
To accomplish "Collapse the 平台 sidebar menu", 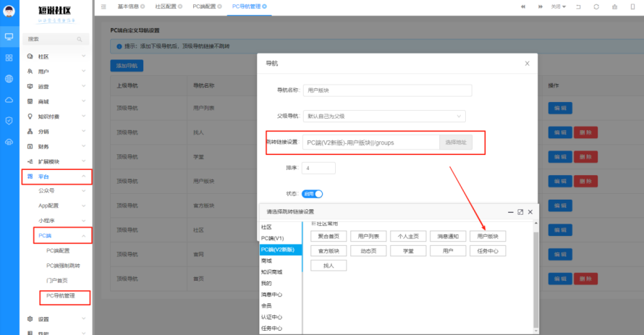I will point(56,177).
